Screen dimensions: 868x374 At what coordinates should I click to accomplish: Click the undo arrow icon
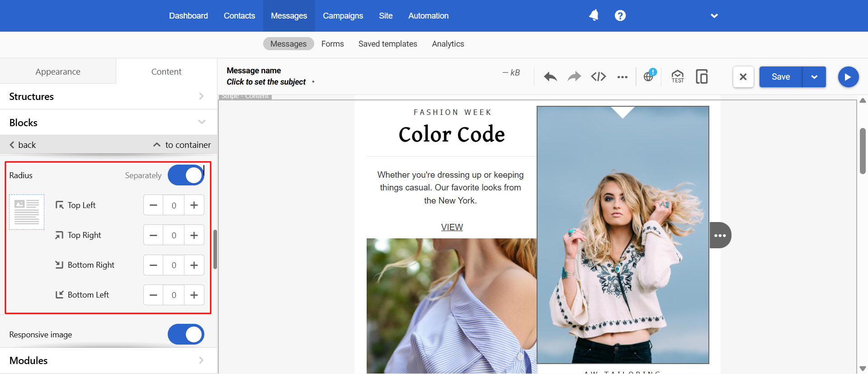tap(550, 77)
